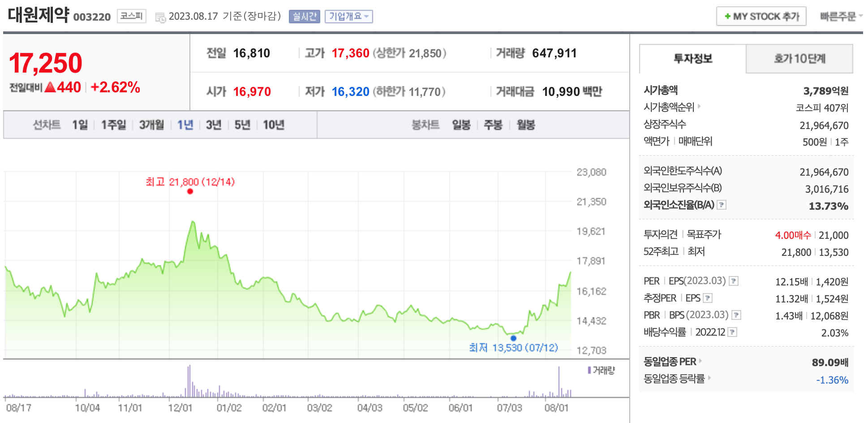This screenshot has width=868, height=423.
Task: Click the 동일업종 PER value 89.09배
Action: [x=830, y=362]
